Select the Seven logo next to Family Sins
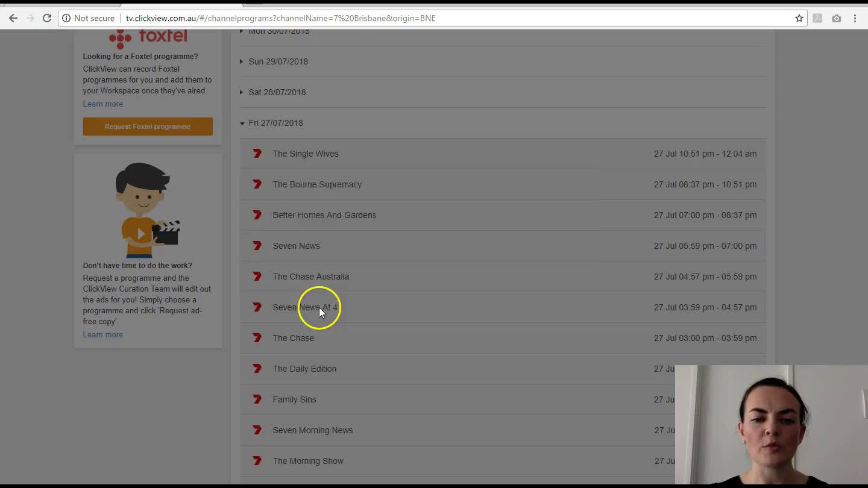The image size is (868, 488). pos(257,399)
